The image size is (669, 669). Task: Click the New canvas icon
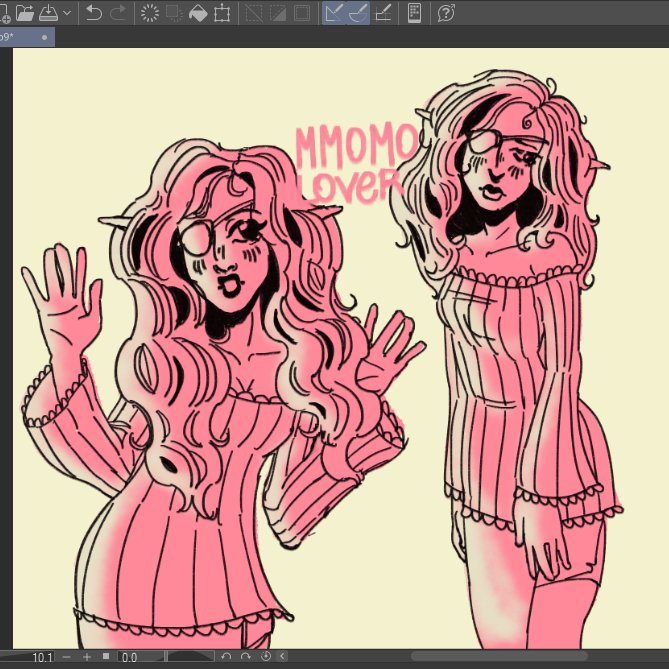coord(4,13)
